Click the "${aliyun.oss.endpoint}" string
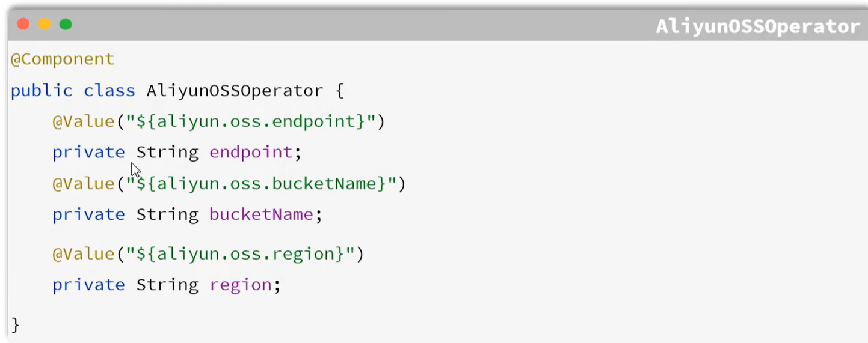Viewport: 868px width, 343px height. coord(251,122)
